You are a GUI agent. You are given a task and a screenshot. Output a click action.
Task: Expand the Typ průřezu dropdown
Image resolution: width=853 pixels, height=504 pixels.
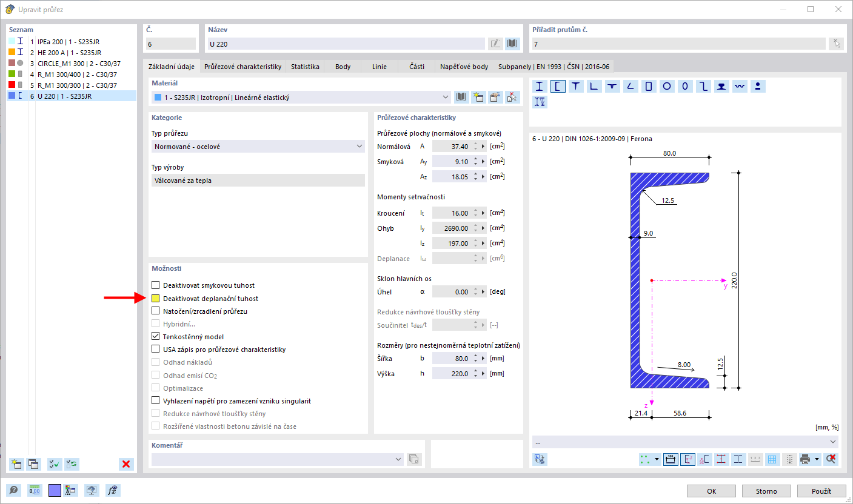click(360, 146)
